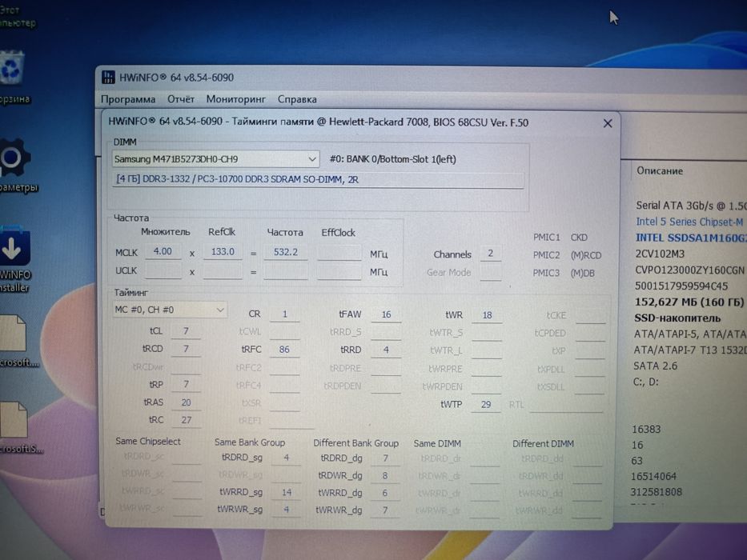Click the Same Bank Group heading
Image resolution: width=747 pixels, height=560 pixels.
point(250,442)
